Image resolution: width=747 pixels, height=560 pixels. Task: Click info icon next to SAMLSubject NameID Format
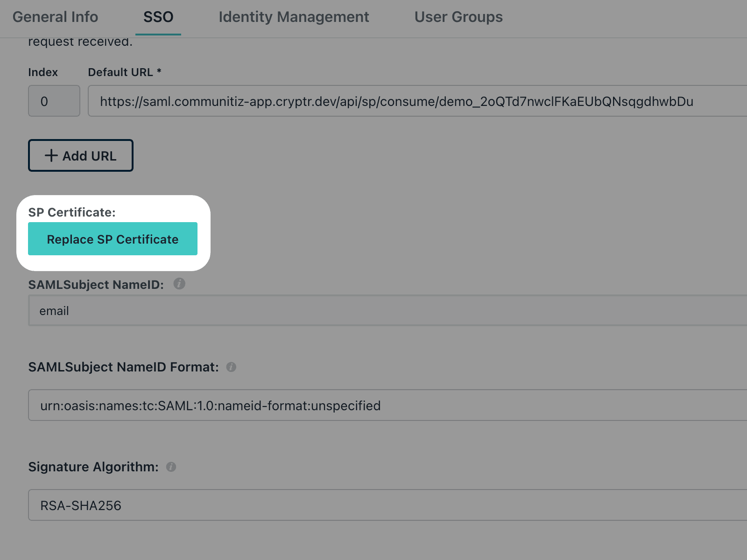click(x=231, y=367)
